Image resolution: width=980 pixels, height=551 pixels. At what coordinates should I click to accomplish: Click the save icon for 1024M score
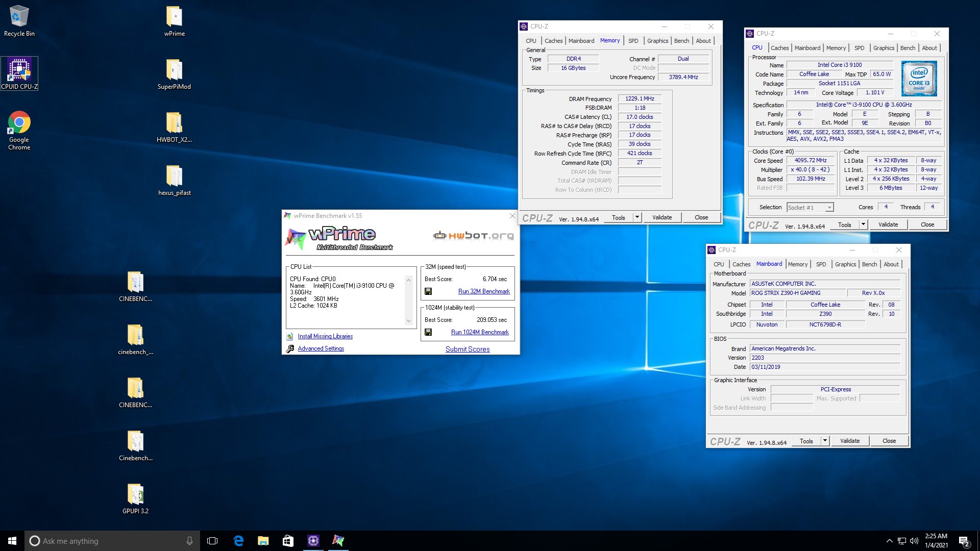coord(428,332)
